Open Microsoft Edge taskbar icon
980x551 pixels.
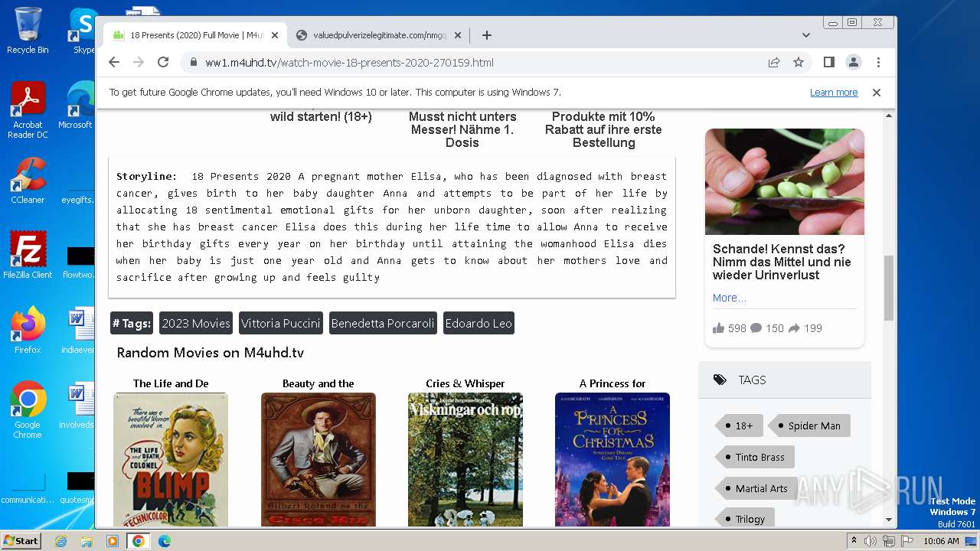pyautogui.click(x=165, y=541)
